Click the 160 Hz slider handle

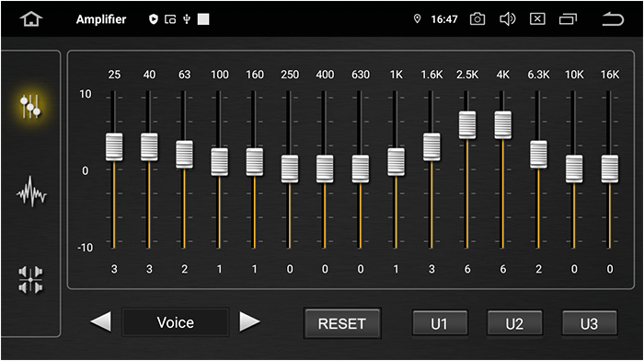click(x=255, y=162)
